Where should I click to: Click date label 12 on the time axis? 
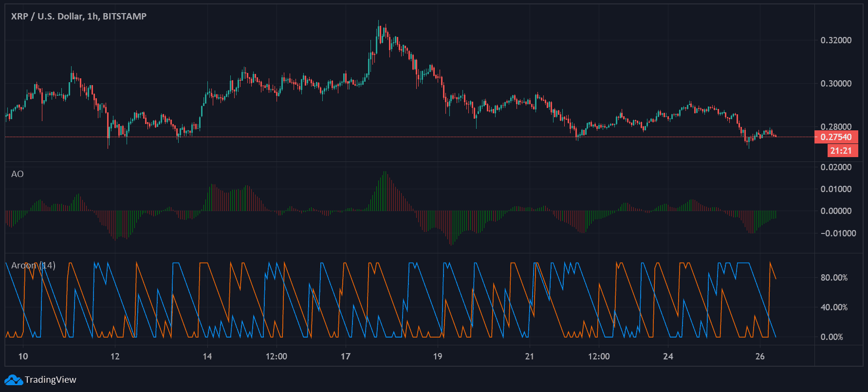(x=115, y=356)
